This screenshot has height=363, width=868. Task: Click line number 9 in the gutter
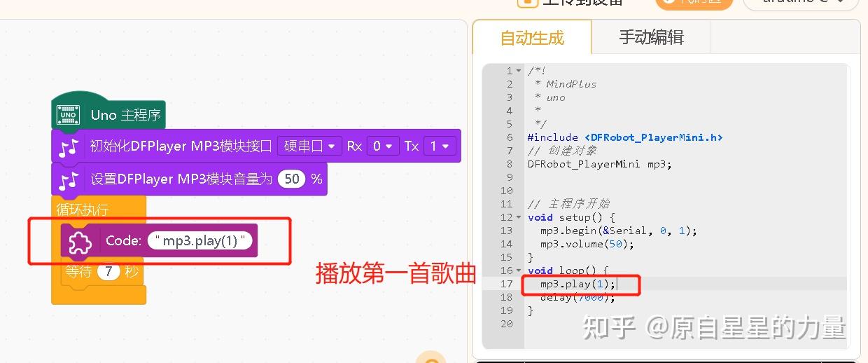pyautogui.click(x=510, y=177)
